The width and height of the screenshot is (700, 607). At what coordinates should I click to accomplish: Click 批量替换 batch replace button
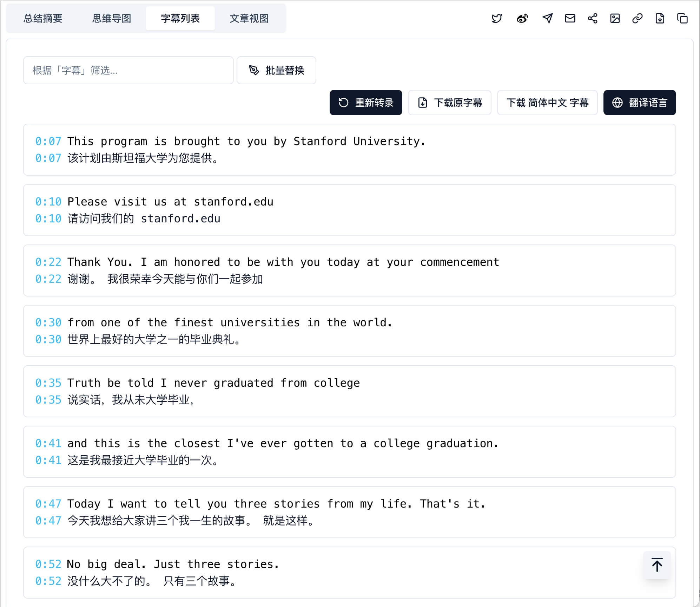[x=276, y=70]
